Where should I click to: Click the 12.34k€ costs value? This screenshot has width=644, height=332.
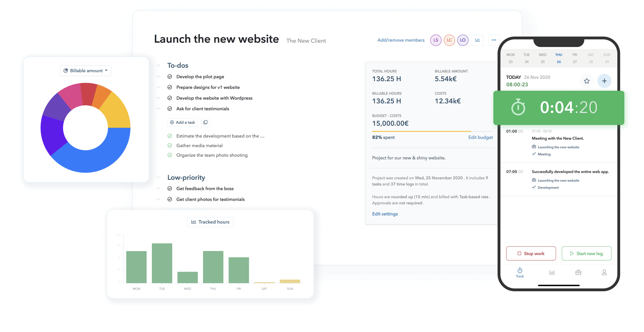point(448,101)
